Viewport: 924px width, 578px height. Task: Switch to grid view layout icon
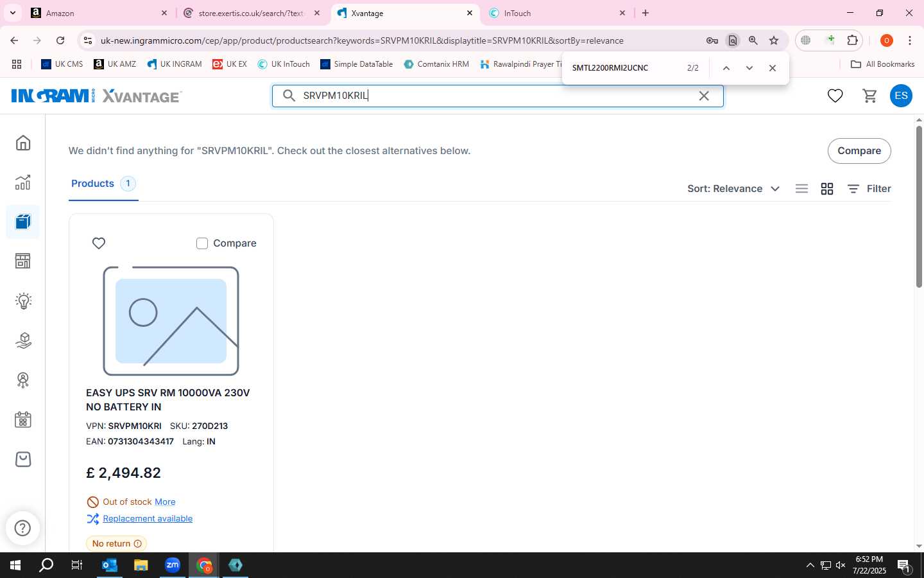coord(827,189)
